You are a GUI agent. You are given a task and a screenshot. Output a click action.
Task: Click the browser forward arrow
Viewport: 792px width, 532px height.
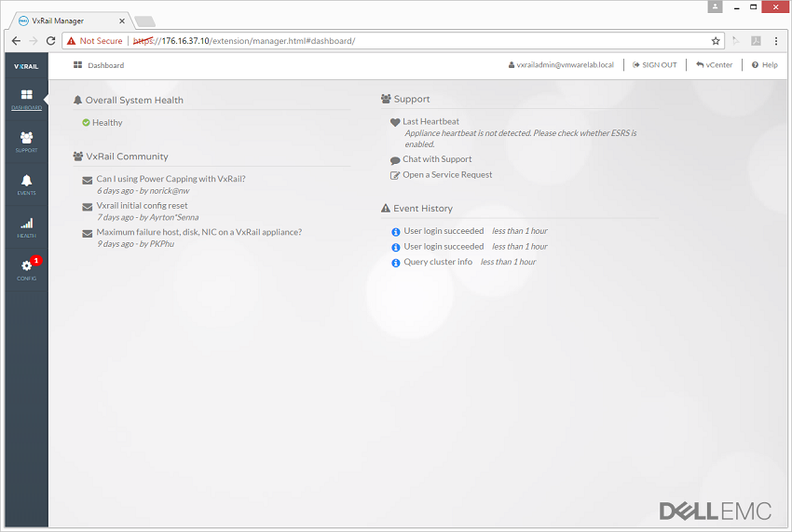coord(34,41)
